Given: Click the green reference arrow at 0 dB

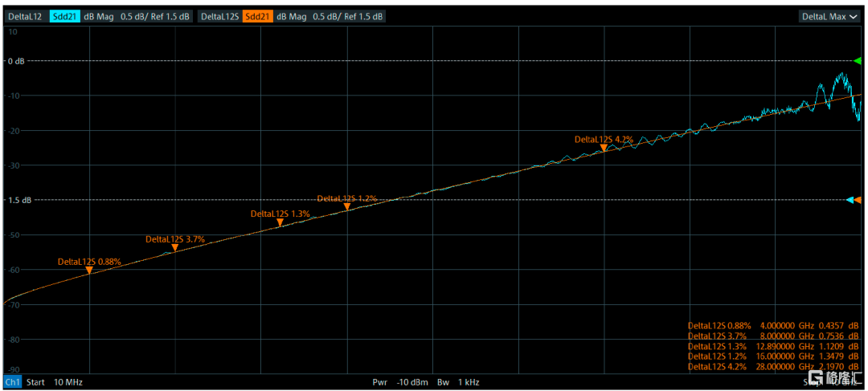Looking at the screenshot, I should pyautogui.click(x=857, y=61).
